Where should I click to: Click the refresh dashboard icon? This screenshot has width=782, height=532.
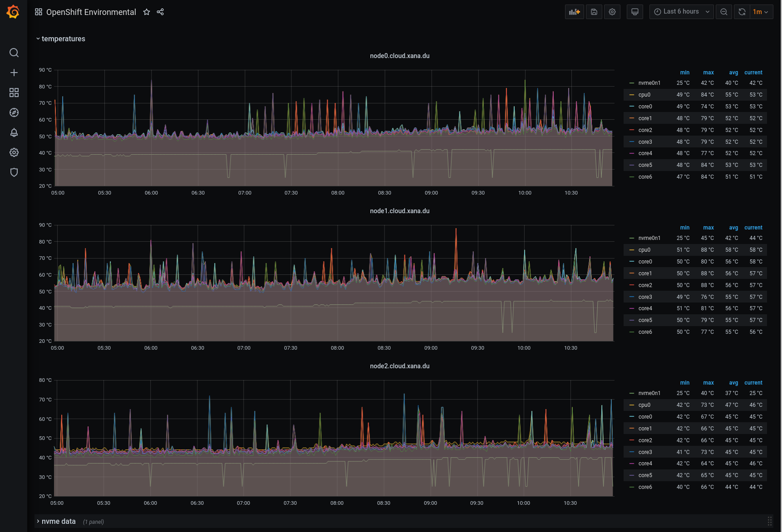742,12
